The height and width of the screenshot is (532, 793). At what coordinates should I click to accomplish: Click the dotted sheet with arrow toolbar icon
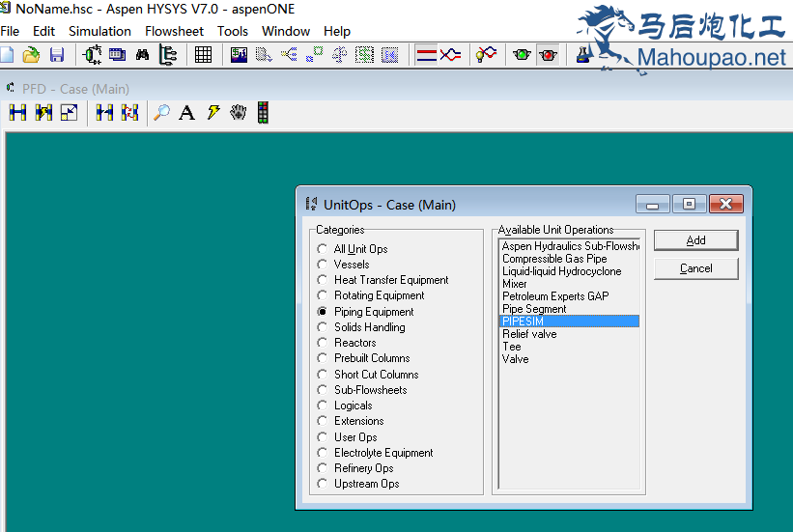[264, 54]
